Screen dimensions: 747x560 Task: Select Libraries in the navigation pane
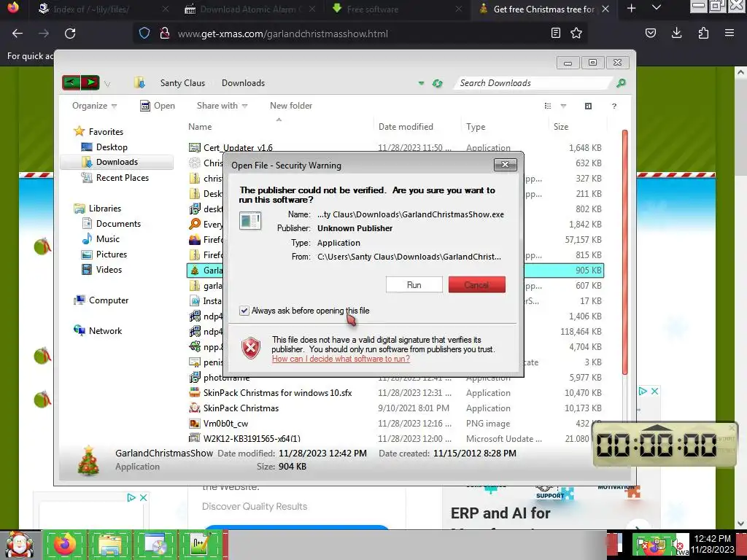pos(98,208)
